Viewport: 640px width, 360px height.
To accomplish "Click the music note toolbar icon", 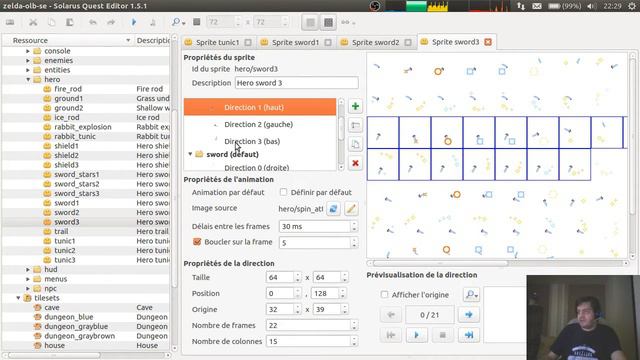I will (x=152, y=22).
